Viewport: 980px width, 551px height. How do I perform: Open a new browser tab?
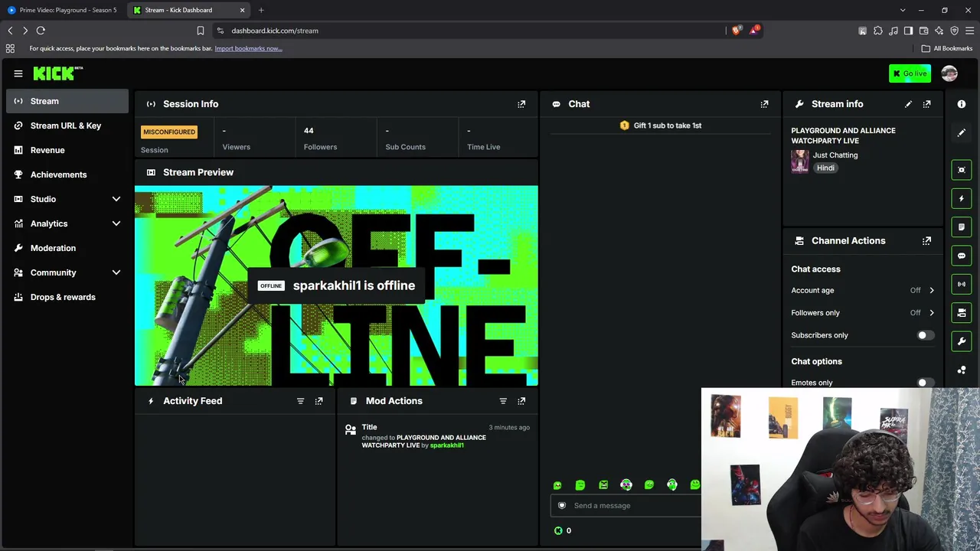(x=261, y=10)
